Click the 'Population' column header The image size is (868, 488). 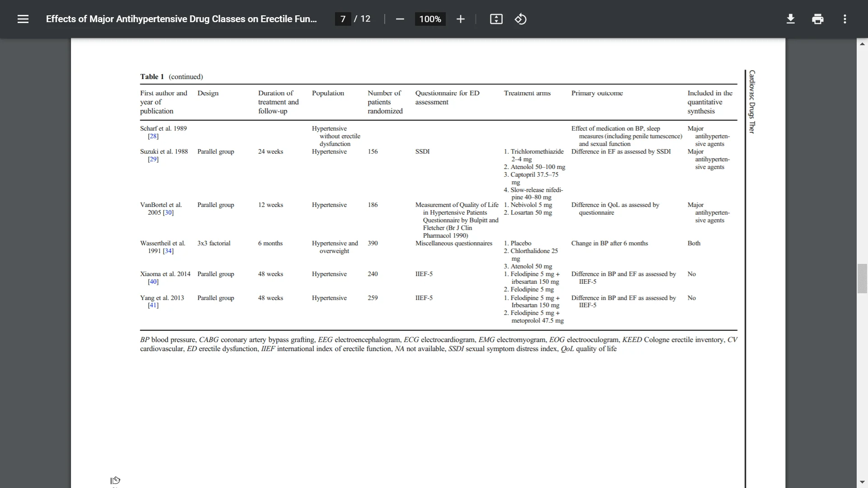328,93
